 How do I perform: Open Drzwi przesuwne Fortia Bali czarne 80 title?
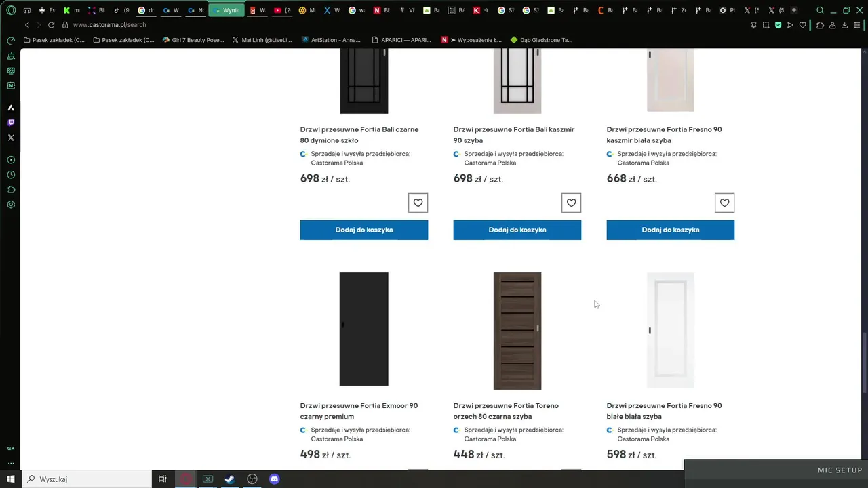[x=359, y=135]
